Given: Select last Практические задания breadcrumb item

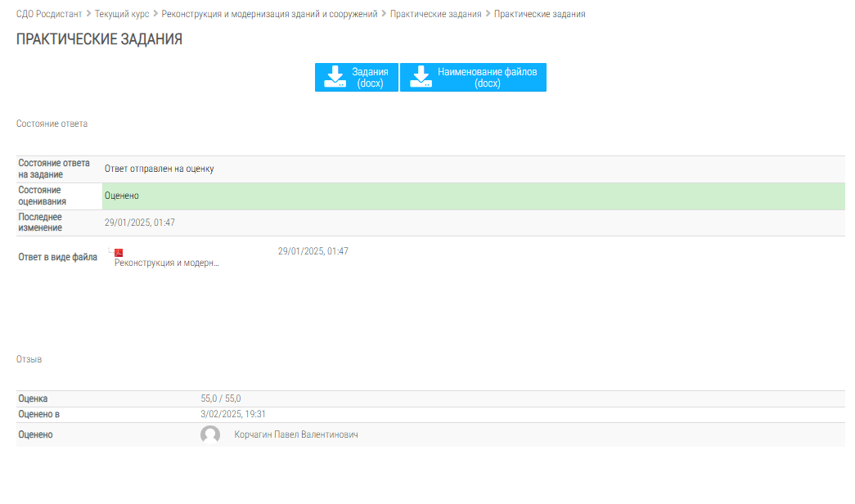Looking at the screenshot, I should (539, 14).
